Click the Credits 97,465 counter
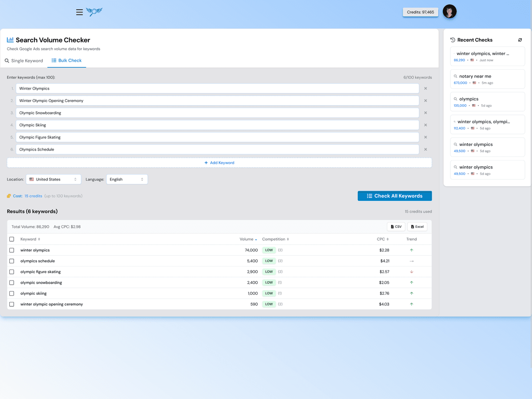The height and width of the screenshot is (399, 532). coord(420,12)
